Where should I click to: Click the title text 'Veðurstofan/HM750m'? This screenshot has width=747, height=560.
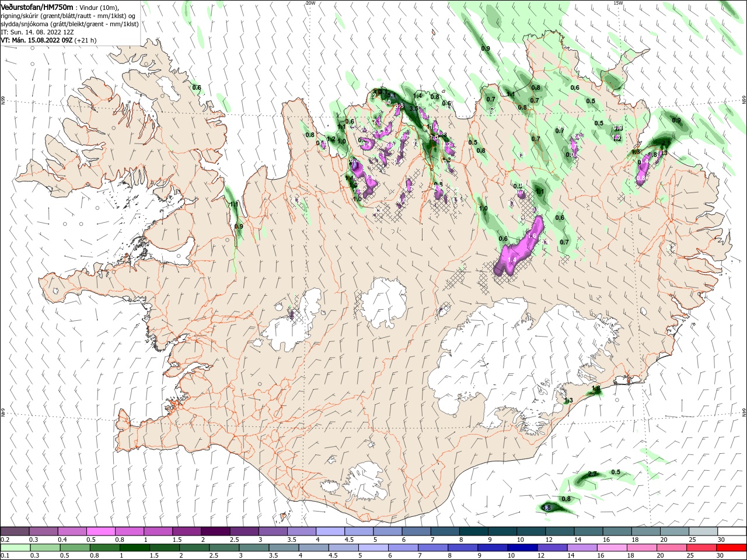(37, 6)
